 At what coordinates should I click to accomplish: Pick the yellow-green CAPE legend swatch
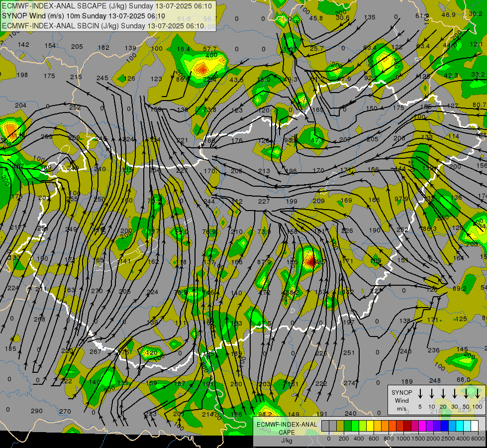coord(363,426)
